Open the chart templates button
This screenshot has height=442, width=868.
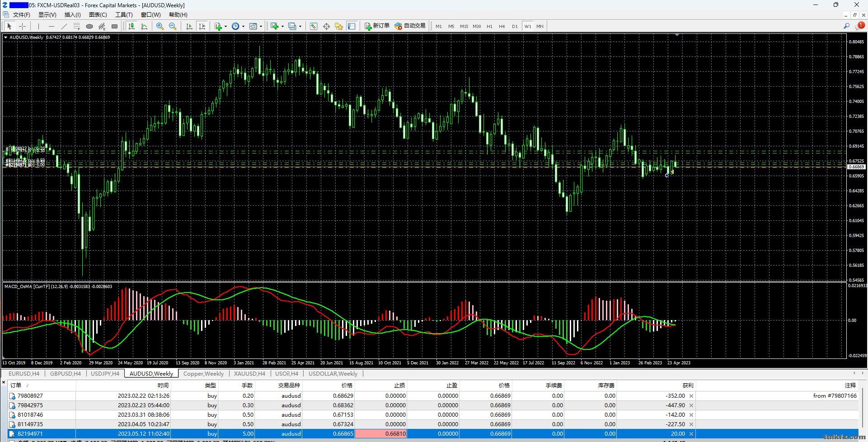click(x=253, y=26)
